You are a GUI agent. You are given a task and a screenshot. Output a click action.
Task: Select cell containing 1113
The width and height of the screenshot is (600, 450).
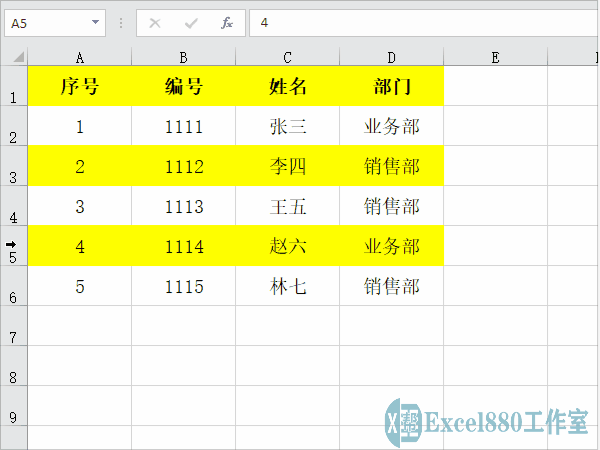pyautogui.click(x=184, y=206)
